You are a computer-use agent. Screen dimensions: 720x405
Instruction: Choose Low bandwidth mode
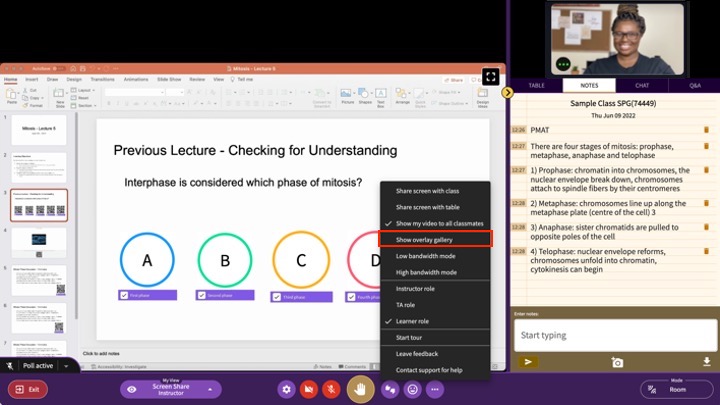[x=435, y=256]
